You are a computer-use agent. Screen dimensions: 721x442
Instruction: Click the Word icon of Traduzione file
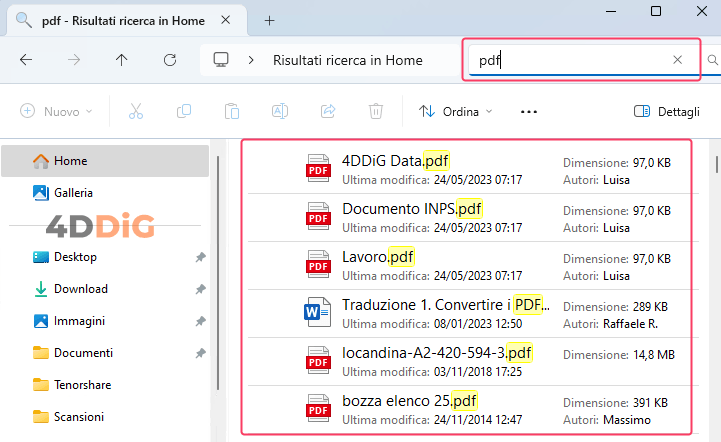point(317,312)
